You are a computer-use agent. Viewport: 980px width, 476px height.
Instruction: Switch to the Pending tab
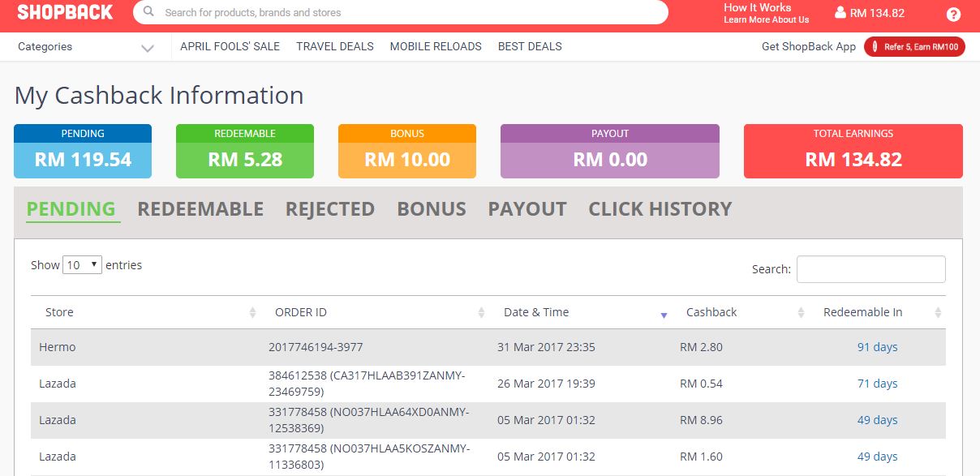(71, 209)
